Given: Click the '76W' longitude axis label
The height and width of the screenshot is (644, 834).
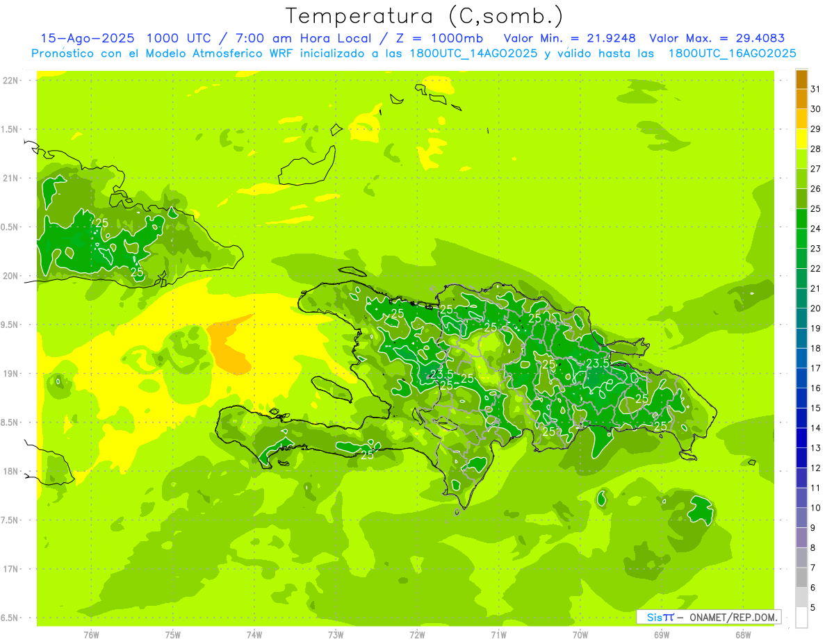Looking at the screenshot, I should click(x=90, y=635).
